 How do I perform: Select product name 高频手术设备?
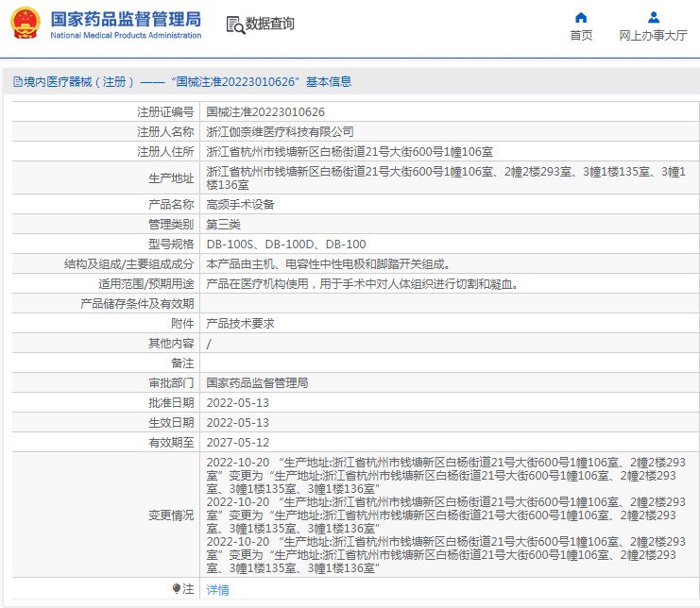[240, 204]
